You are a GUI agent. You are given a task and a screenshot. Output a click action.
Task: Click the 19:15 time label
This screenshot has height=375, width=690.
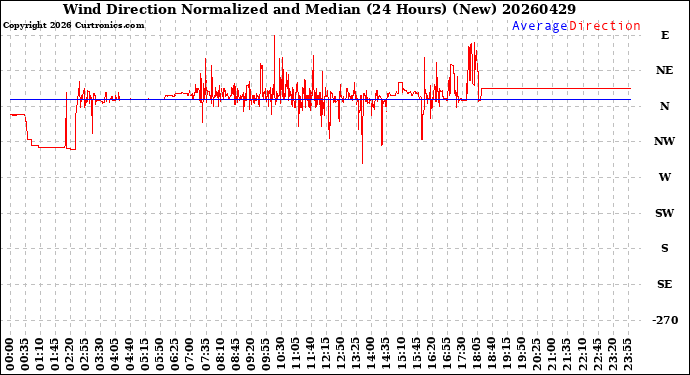(x=506, y=355)
